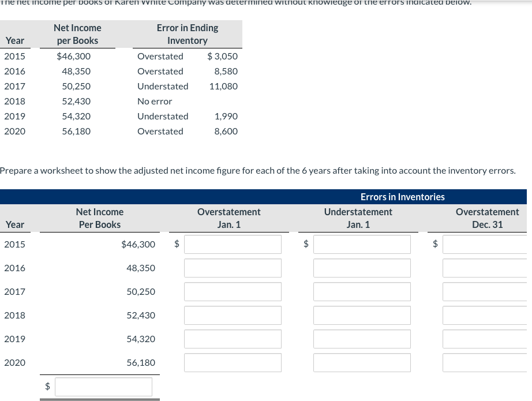
Task: Click 2018 Understatement Jan. 1 input field
Action: click(362, 315)
